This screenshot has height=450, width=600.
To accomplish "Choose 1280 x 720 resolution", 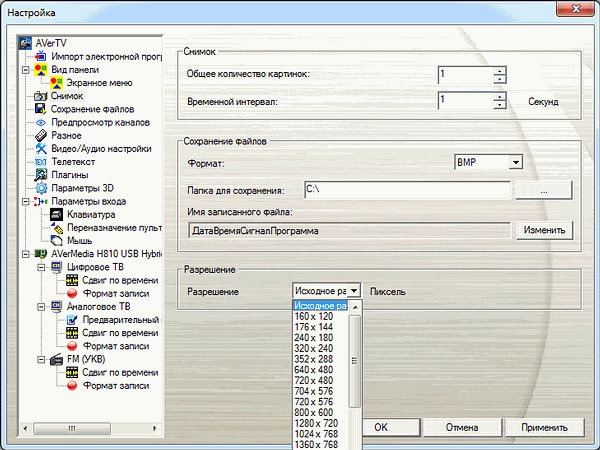I will point(321,424).
